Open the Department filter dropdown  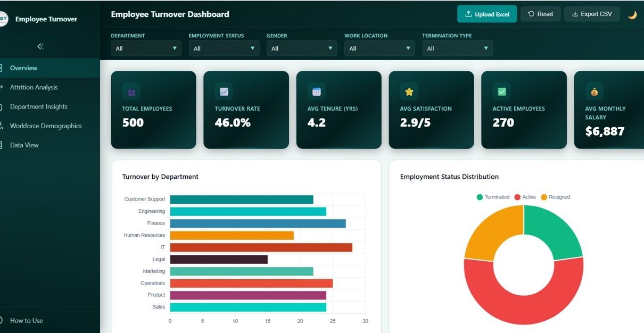pos(146,48)
